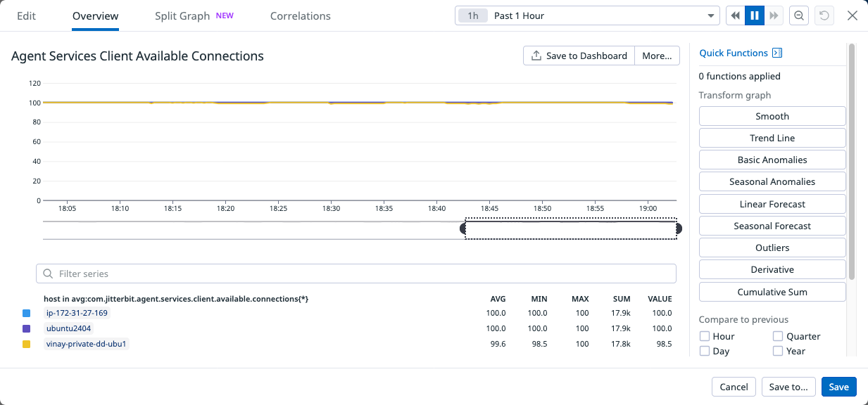Close the graph editor with X

pos(853,16)
